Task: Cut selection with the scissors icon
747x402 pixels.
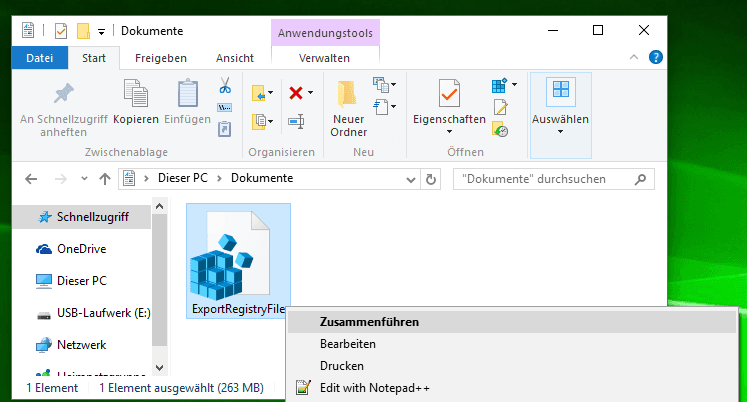Action: click(x=225, y=86)
